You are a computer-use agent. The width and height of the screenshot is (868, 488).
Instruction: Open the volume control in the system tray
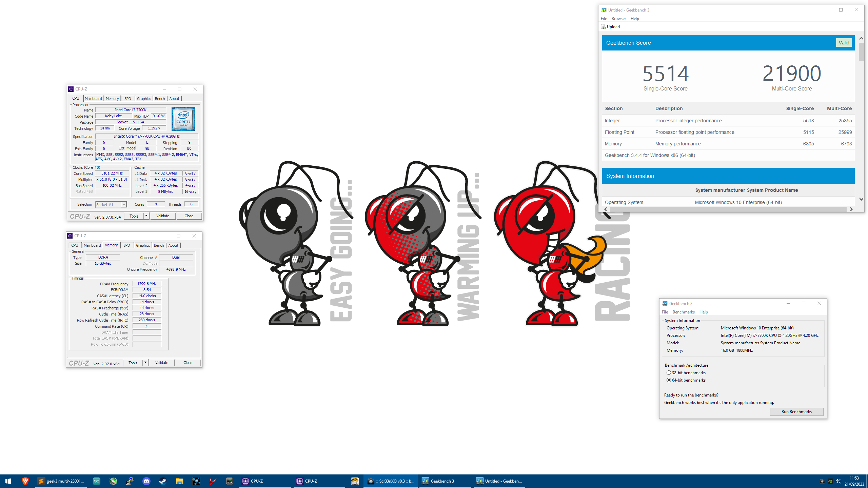[838, 481]
